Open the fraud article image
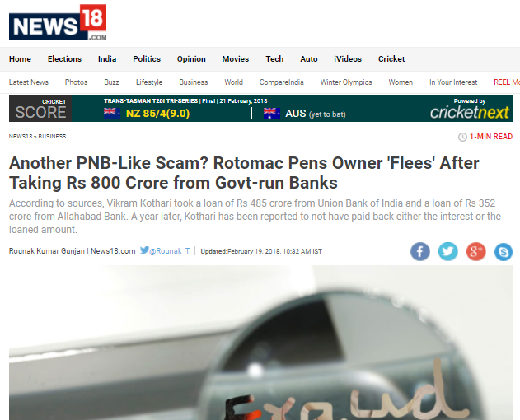Screen dimensions: 520x420 pyautogui.click(x=260, y=343)
